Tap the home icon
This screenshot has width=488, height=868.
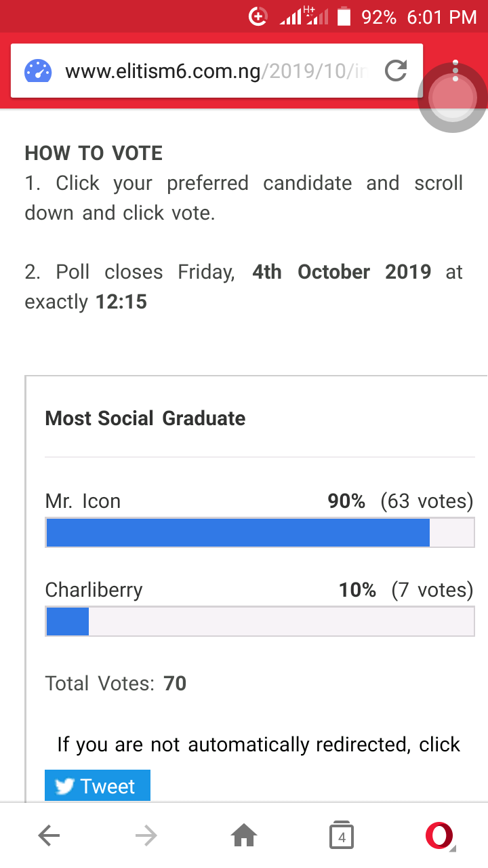tap(244, 836)
